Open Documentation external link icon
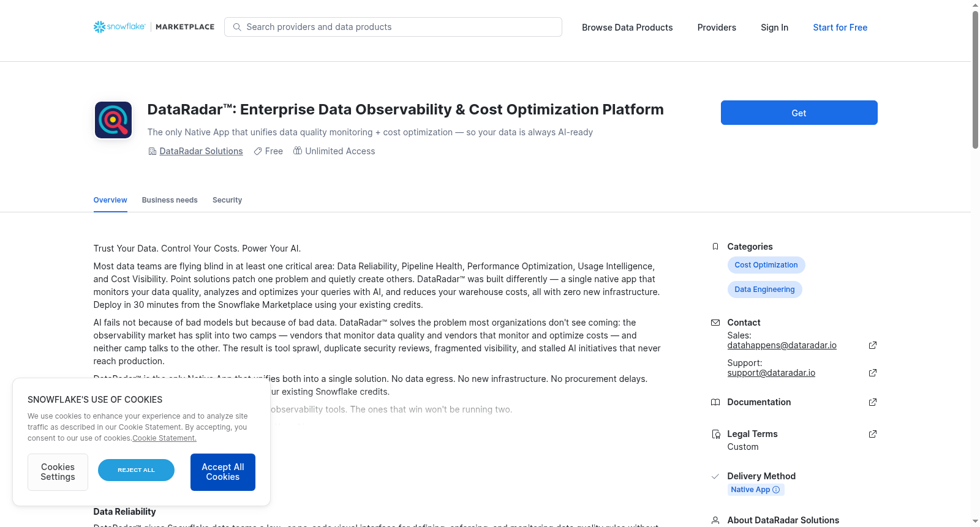Viewport: 980px width, 527px height. 873,402
